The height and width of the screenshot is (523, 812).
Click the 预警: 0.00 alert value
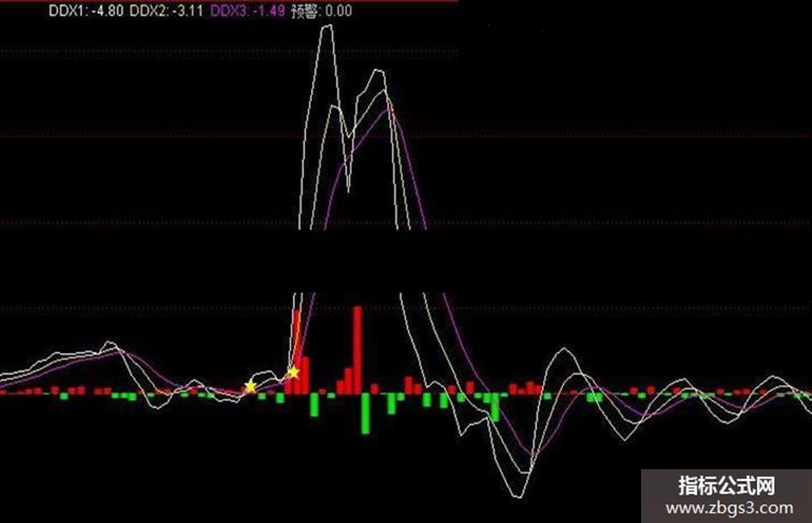(x=321, y=11)
